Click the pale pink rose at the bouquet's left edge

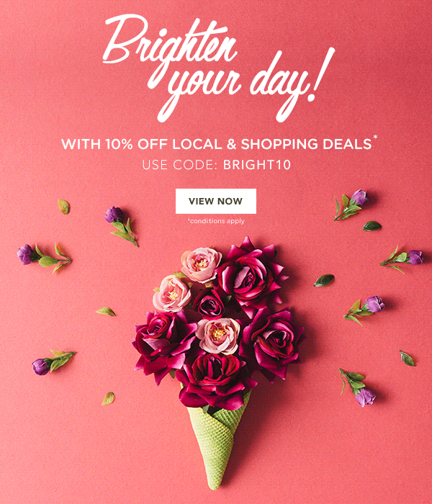(x=172, y=294)
